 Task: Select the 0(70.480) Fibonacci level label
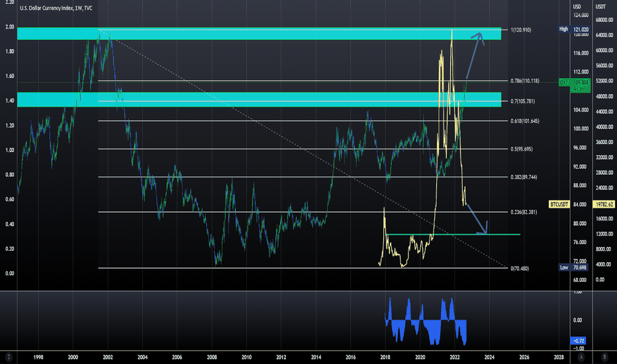click(520, 269)
